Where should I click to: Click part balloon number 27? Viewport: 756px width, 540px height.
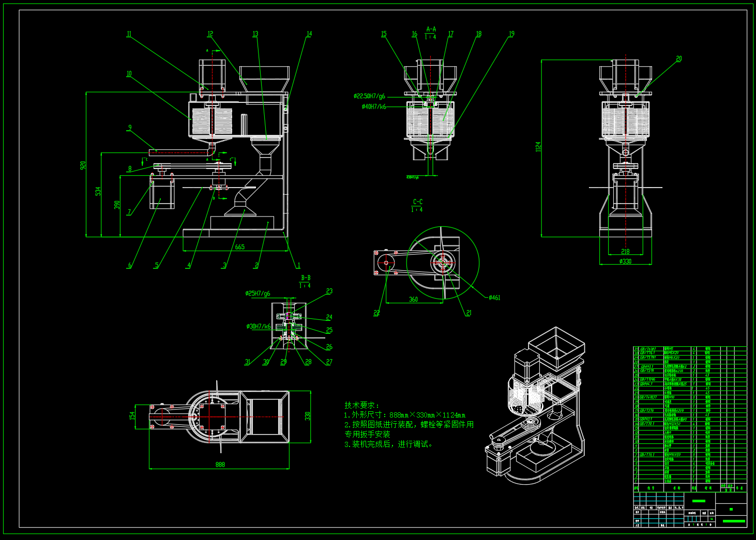click(x=329, y=362)
